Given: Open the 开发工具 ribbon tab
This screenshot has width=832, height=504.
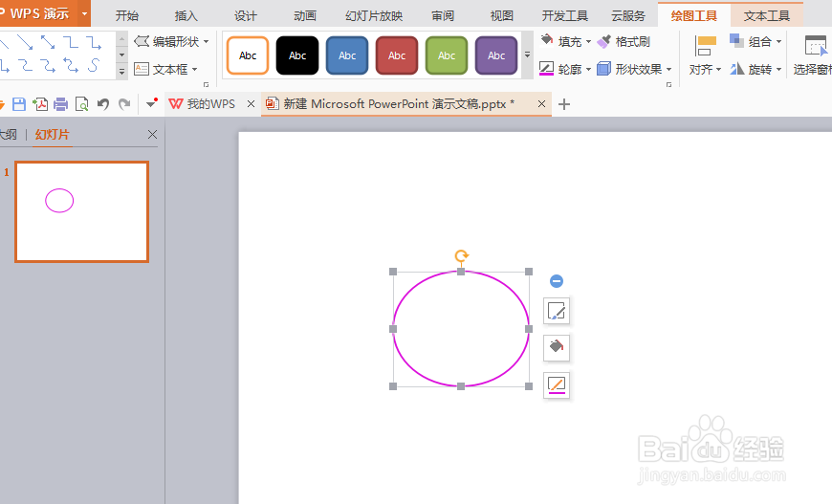Looking at the screenshot, I should (x=564, y=16).
